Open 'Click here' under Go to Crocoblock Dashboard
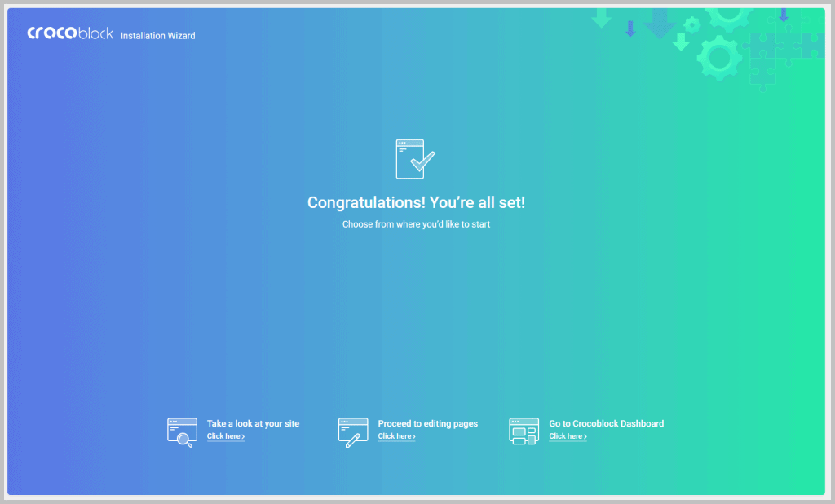This screenshot has height=504, width=835. coord(568,436)
